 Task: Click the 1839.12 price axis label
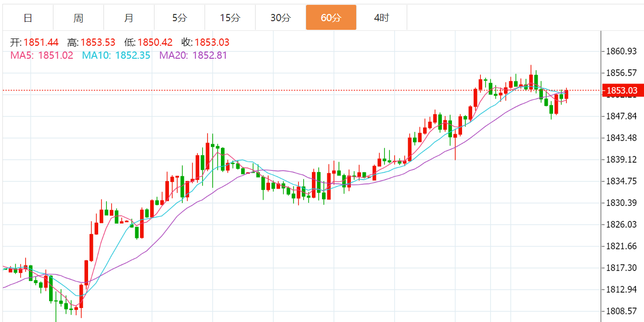[622, 159]
